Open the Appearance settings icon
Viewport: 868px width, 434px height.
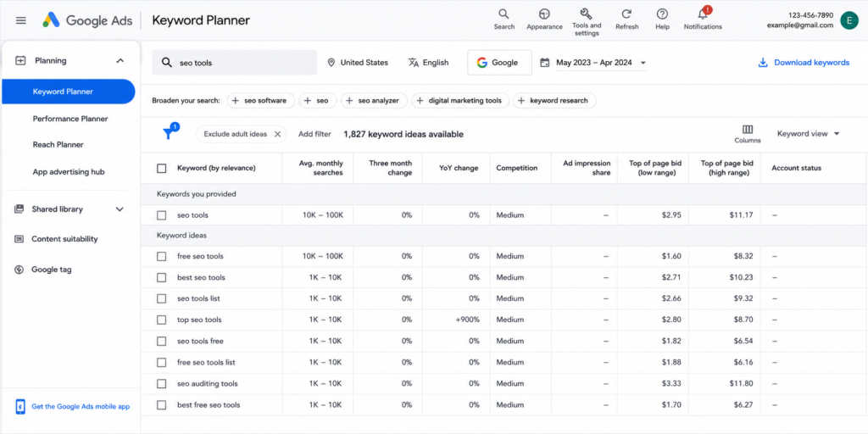tap(544, 14)
